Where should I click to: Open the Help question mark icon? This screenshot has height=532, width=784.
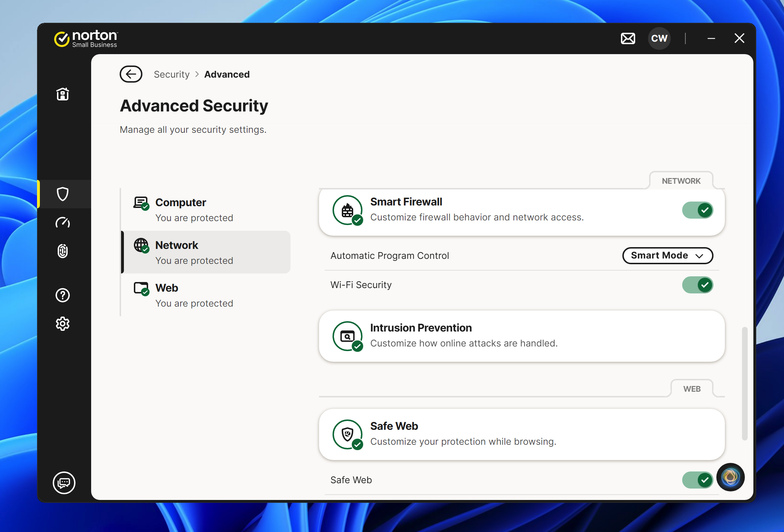63,295
